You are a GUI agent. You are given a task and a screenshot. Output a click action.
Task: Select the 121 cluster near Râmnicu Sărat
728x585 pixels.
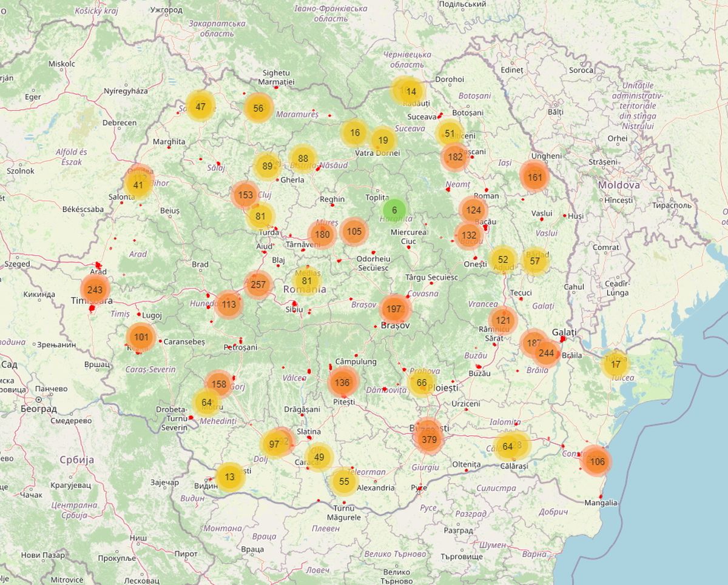[x=503, y=321]
